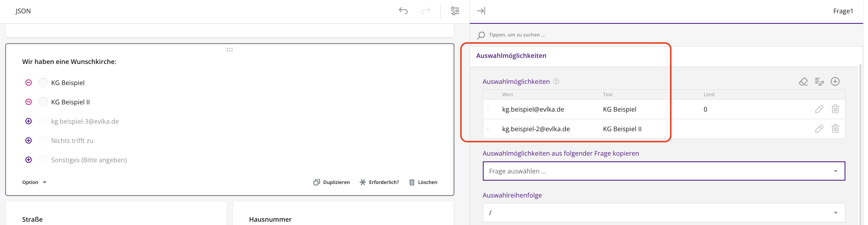Edit the kg.beispiel@evlka.de row with pencil
The width and height of the screenshot is (868, 225).
[819, 109]
